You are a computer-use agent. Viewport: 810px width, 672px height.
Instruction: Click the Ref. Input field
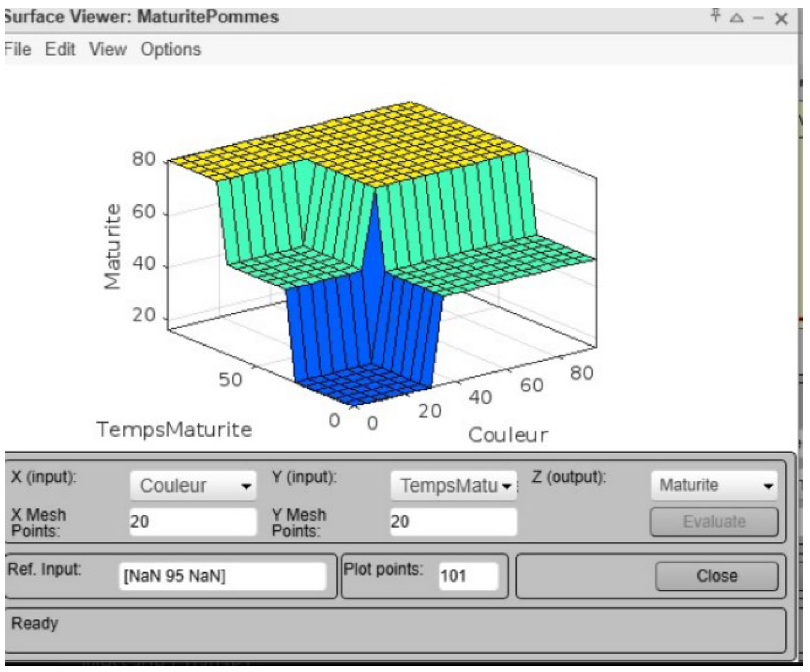[222, 576]
